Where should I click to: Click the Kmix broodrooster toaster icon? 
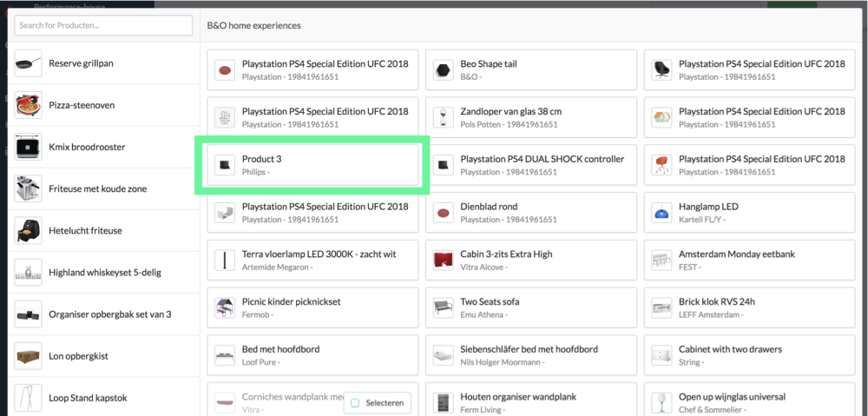tap(28, 147)
